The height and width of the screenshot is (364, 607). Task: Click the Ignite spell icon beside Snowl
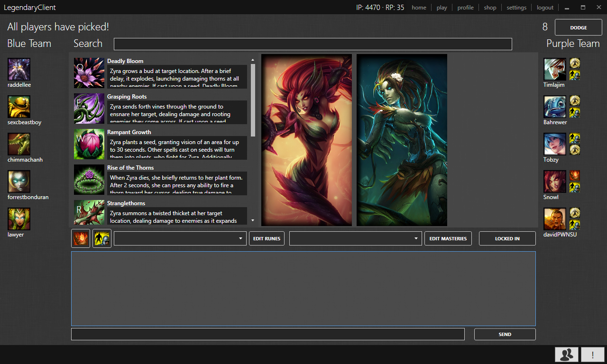coord(575,176)
